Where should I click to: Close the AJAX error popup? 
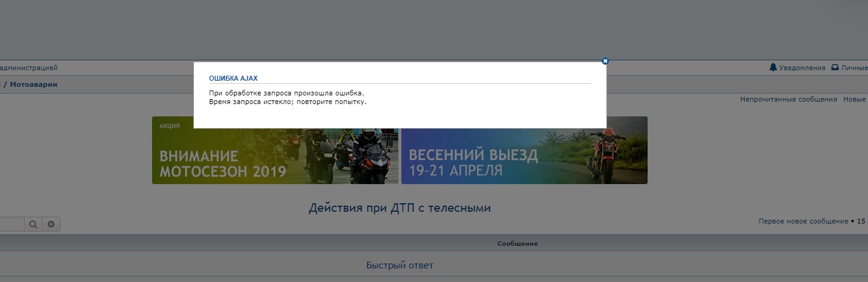tap(605, 61)
